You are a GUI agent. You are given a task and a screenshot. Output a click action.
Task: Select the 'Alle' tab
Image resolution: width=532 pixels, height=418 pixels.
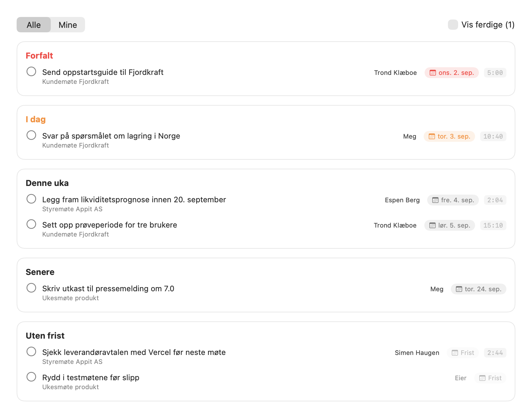(x=34, y=25)
